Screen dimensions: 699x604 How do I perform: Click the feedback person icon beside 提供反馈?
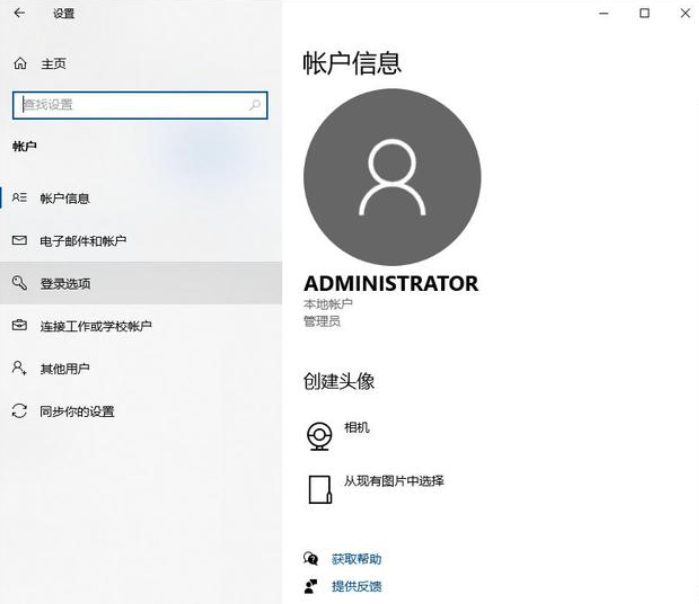(x=311, y=586)
